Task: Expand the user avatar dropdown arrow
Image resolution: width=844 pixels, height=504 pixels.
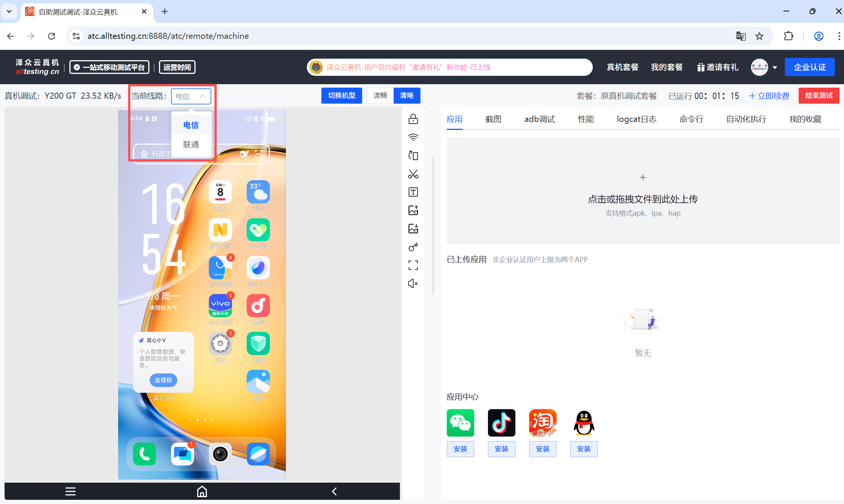Action: 775,67
